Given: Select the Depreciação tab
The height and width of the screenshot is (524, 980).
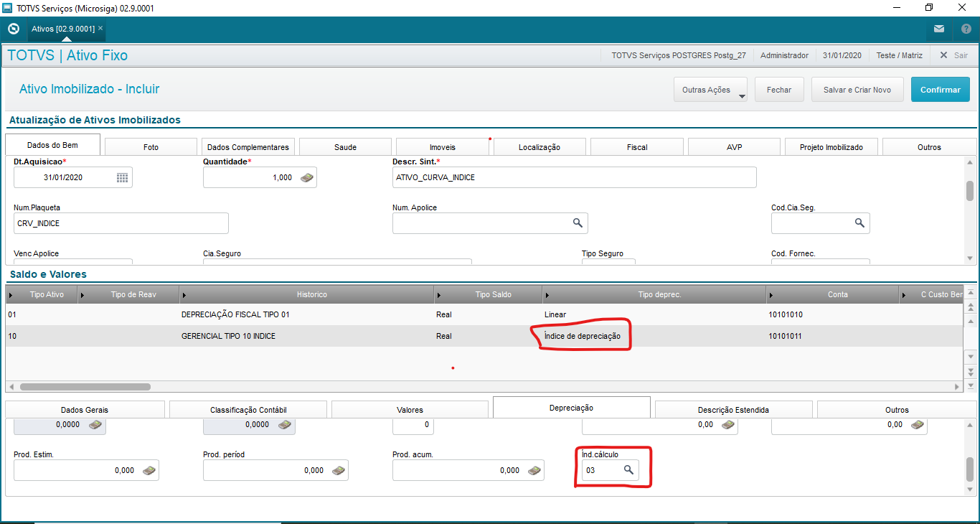Looking at the screenshot, I should 571,408.
